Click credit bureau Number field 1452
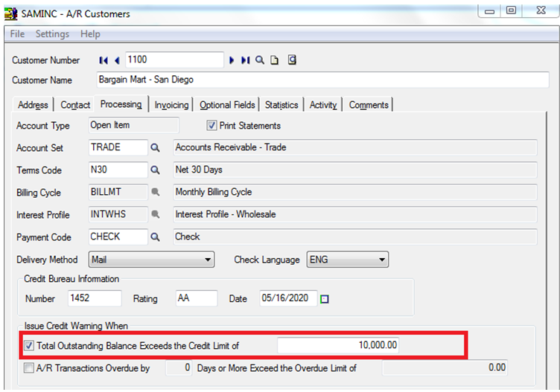The height and width of the screenshot is (392, 560). point(95,298)
